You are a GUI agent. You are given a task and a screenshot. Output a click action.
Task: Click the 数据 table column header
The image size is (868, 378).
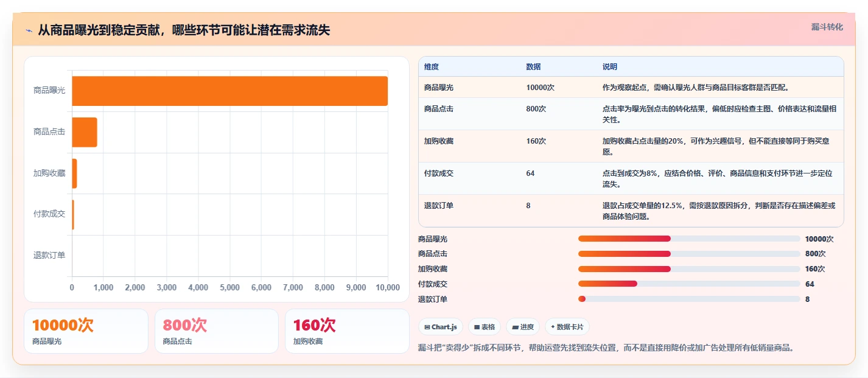tap(533, 67)
